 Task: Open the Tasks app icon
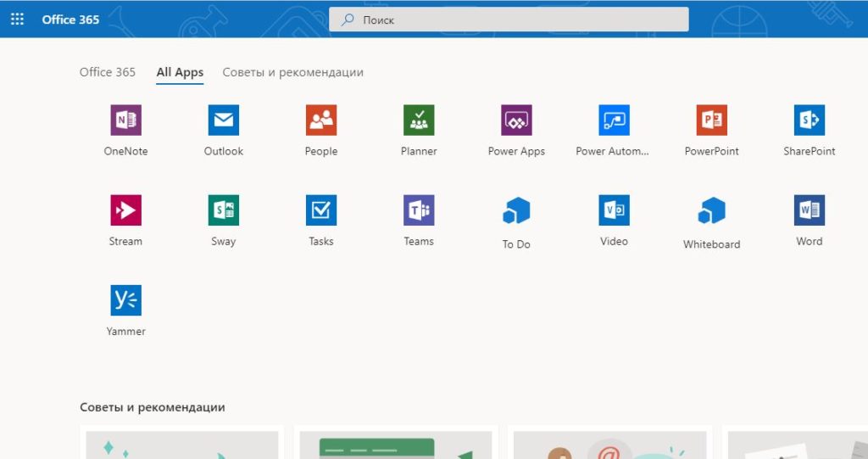[x=321, y=210]
